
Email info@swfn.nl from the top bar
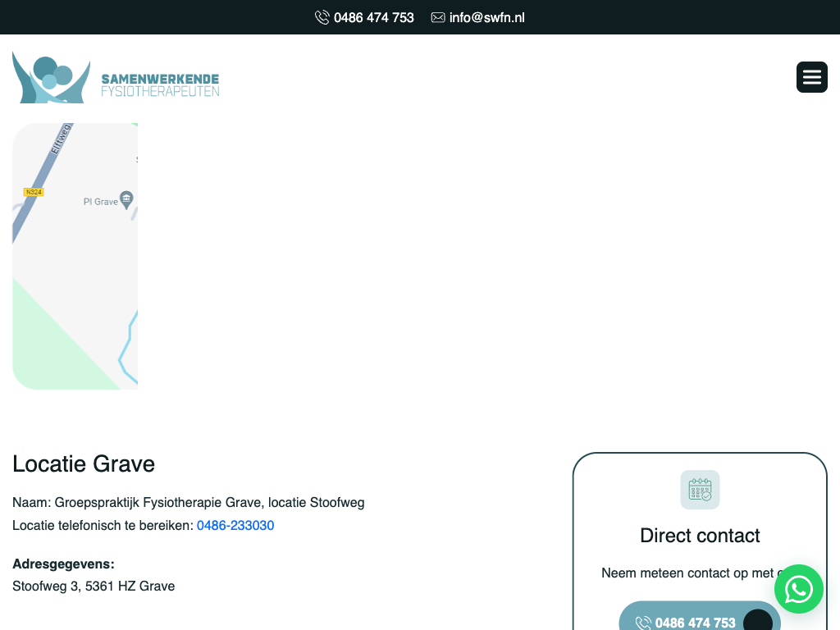click(x=486, y=17)
